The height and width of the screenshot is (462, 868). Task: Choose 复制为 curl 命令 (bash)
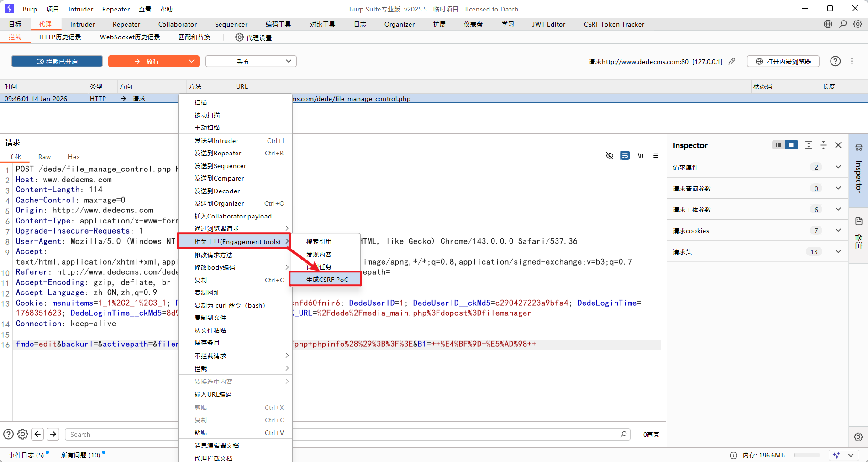click(x=235, y=305)
